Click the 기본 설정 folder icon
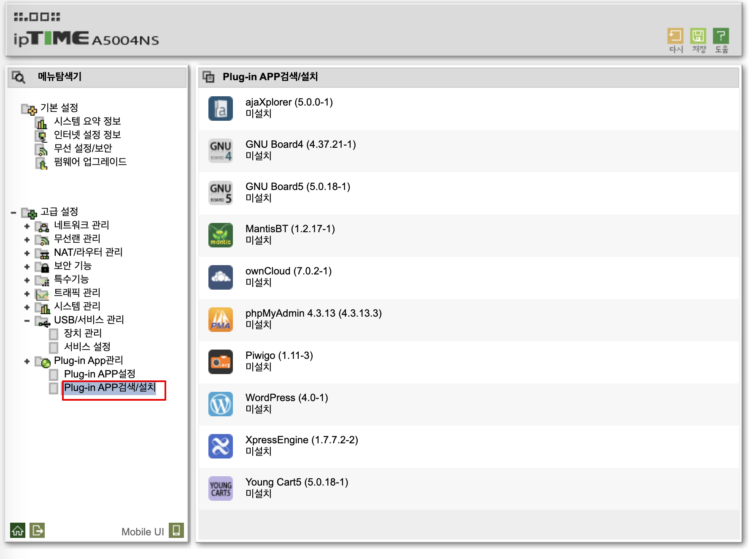This screenshot has height=559, width=756. tap(29, 109)
